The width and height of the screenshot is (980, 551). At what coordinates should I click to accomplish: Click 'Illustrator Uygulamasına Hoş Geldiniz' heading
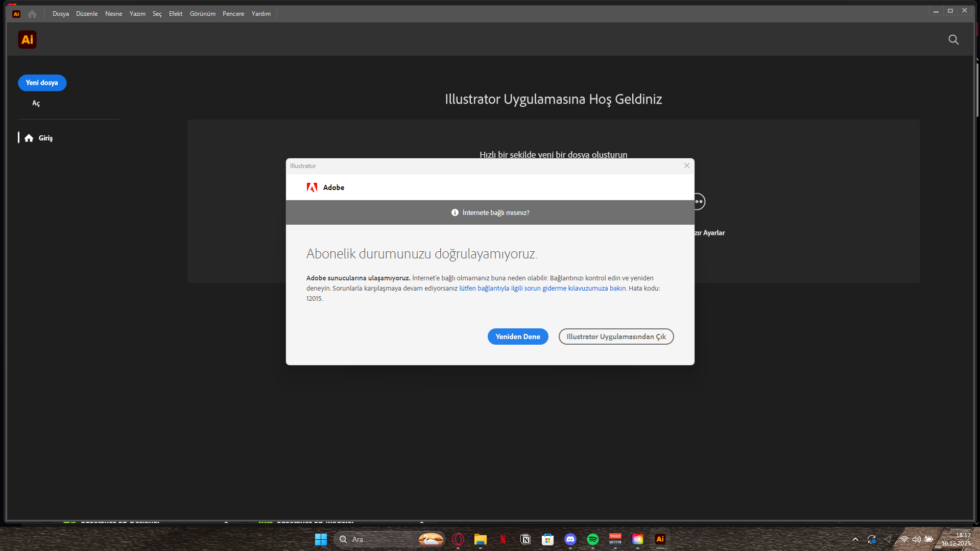(553, 99)
